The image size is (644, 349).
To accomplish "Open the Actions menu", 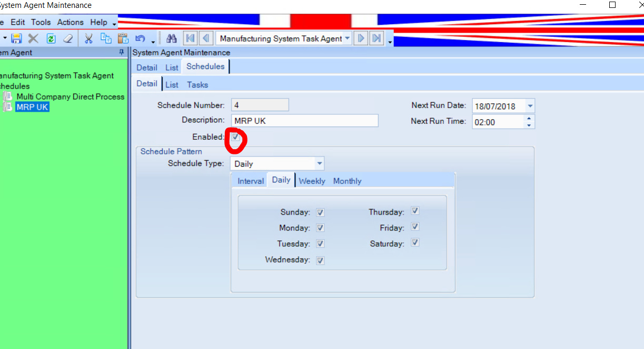I will (x=71, y=22).
